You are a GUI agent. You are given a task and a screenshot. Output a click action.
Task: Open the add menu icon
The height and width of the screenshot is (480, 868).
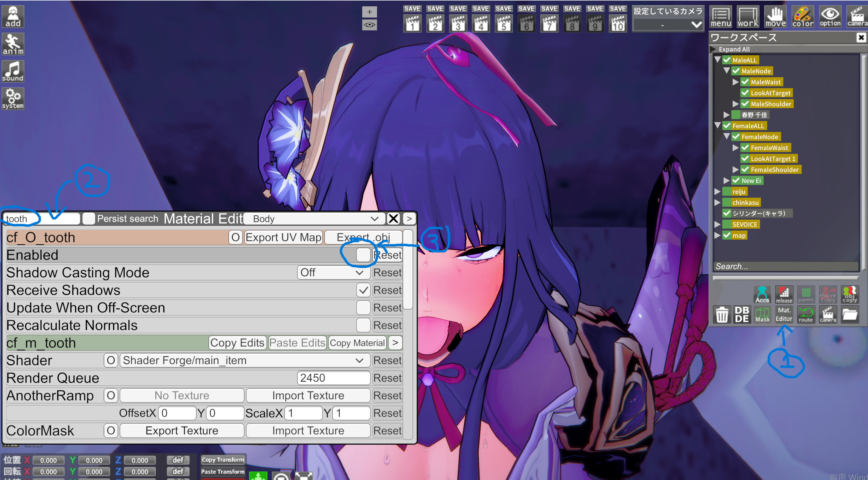[x=13, y=16]
